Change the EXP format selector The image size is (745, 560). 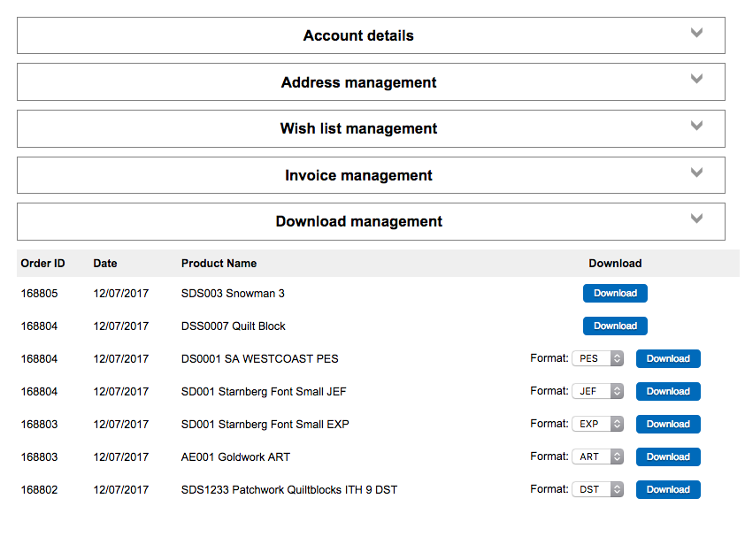pyautogui.click(x=598, y=425)
